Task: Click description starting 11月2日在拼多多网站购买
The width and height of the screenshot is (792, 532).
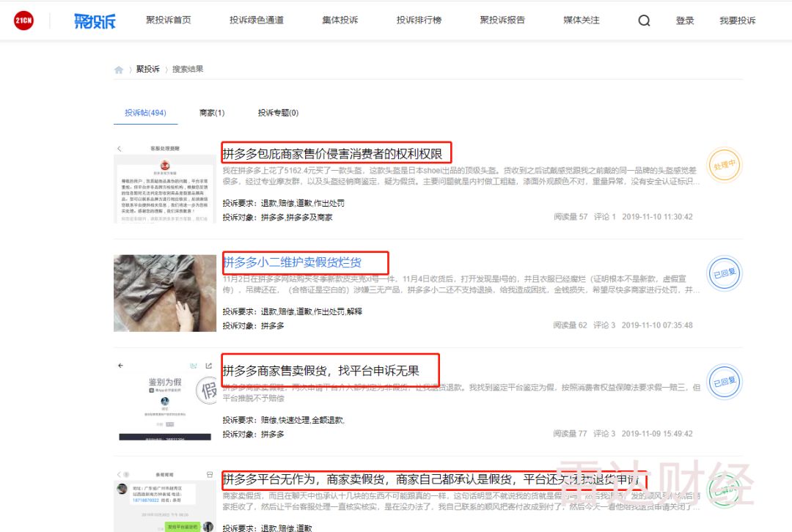Action: pyautogui.click(x=461, y=284)
